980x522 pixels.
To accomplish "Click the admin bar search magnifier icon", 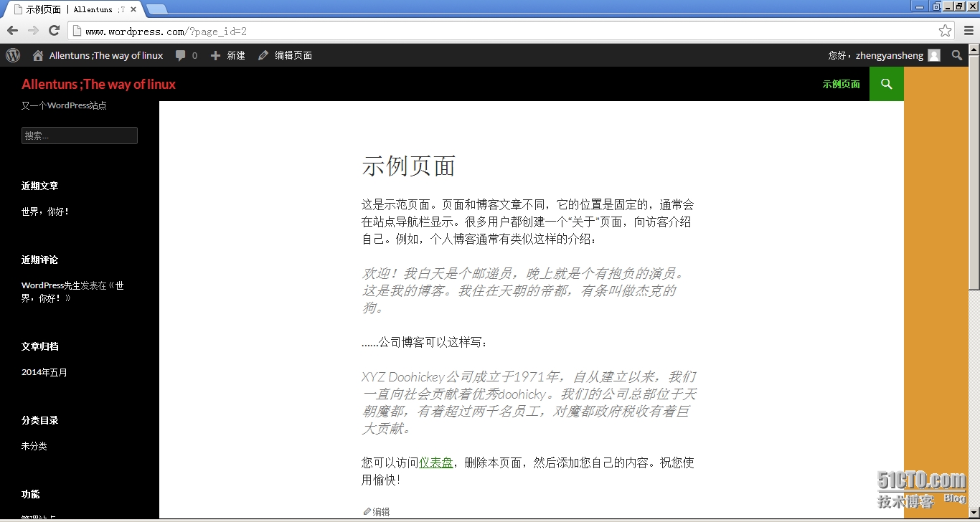I will tap(957, 55).
